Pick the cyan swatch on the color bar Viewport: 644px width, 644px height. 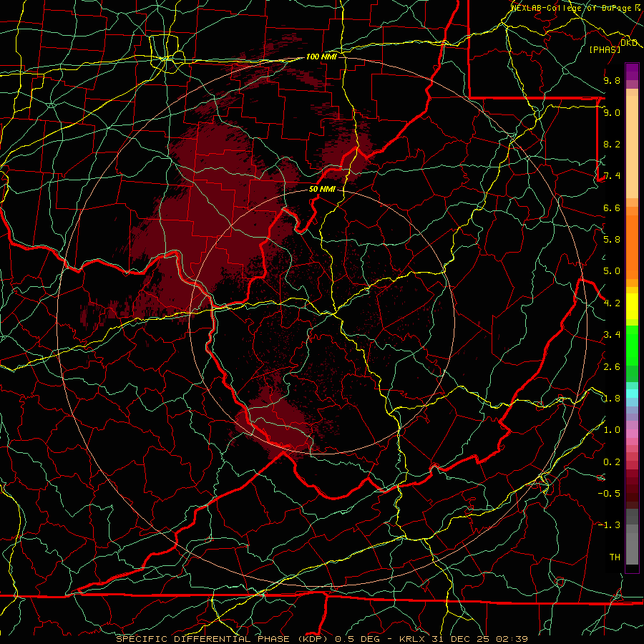pos(632,394)
